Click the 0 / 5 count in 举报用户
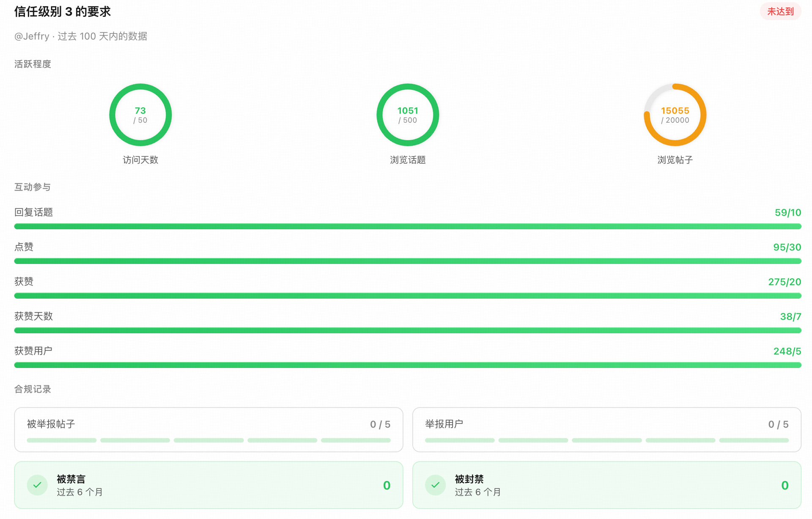This screenshot has height=519, width=812. point(778,424)
